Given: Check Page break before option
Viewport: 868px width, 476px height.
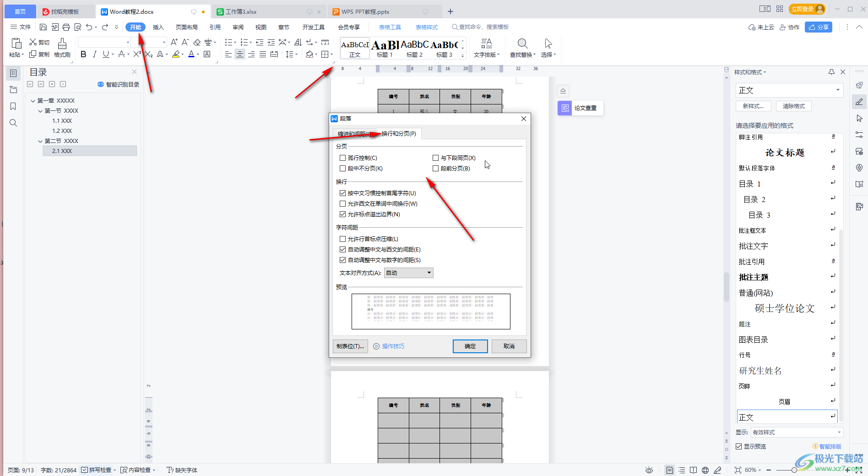Looking at the screenshot, I should tap(435, 168).
